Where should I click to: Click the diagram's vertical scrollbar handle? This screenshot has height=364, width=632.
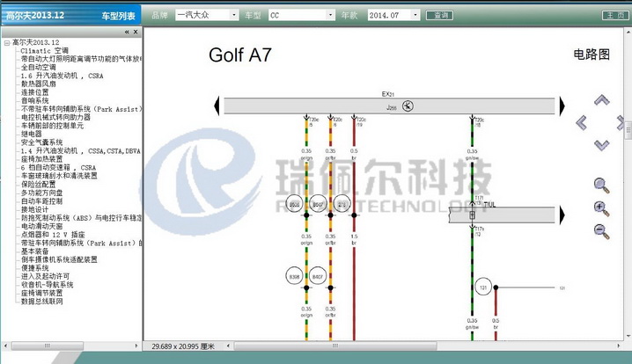tap(627, 130)
